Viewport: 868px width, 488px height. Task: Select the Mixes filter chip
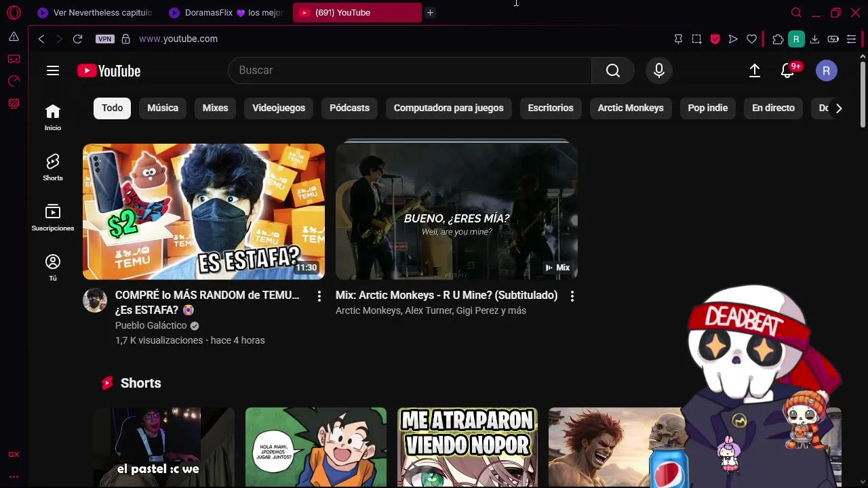click(216, 108)
